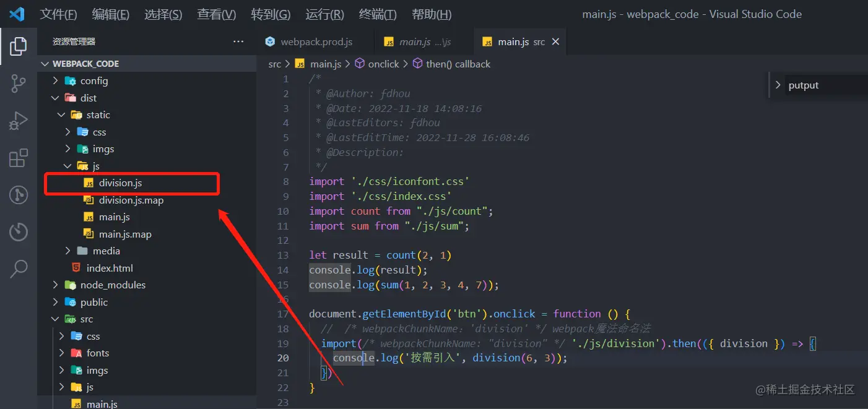Open 编辑(E) menu

point(111,14)
